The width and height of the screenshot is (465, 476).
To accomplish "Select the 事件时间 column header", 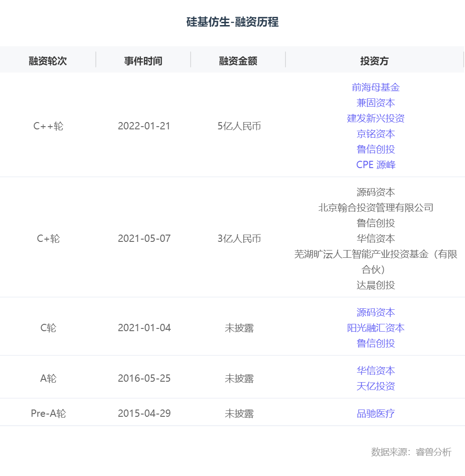I will (143, 61).
